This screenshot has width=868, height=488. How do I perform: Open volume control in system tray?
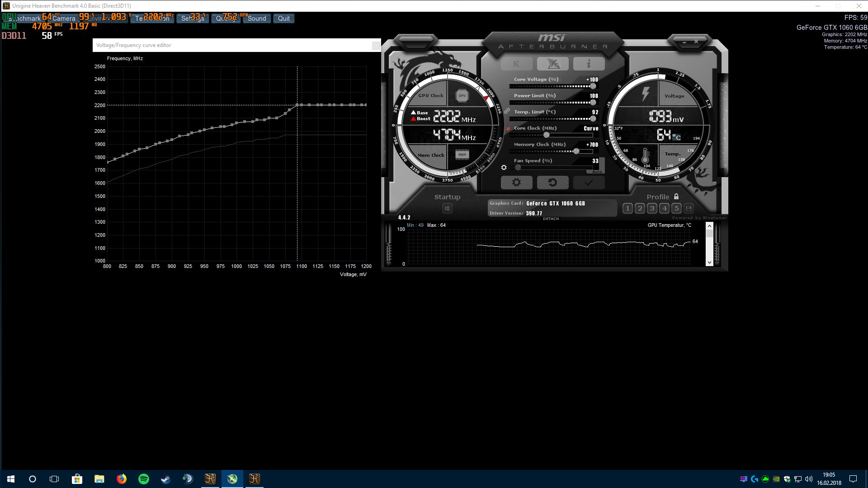pyautogui.click(x=809, y=479)
